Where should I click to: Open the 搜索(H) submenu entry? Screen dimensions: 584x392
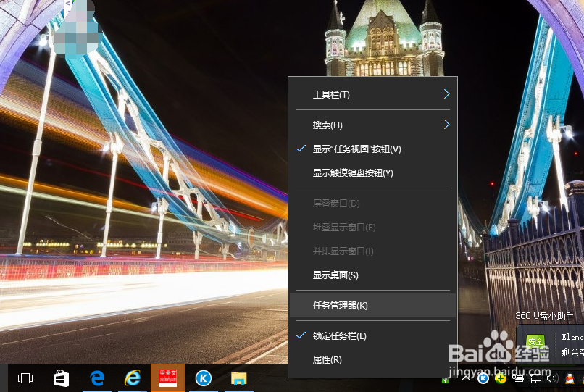pos(372,125)
